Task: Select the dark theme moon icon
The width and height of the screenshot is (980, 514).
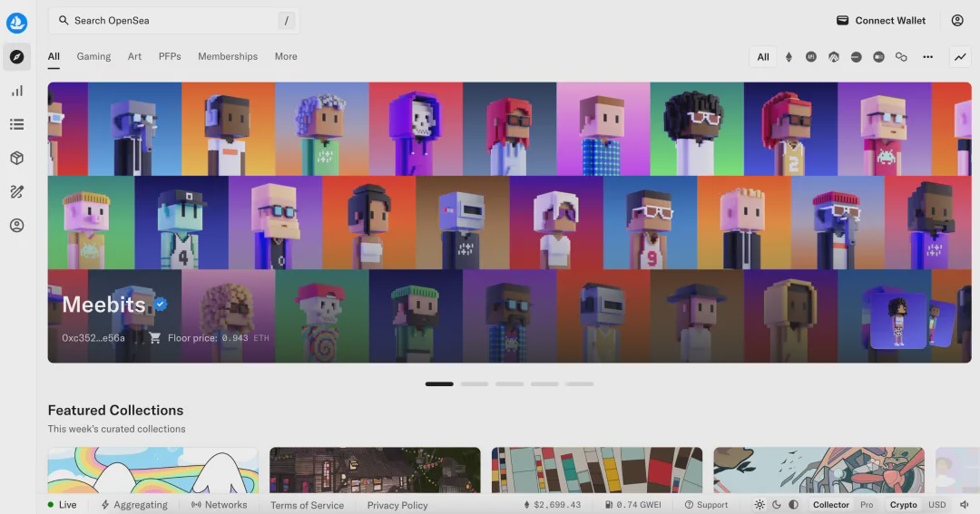Action: pyautogui.click(x=776, y=505)
